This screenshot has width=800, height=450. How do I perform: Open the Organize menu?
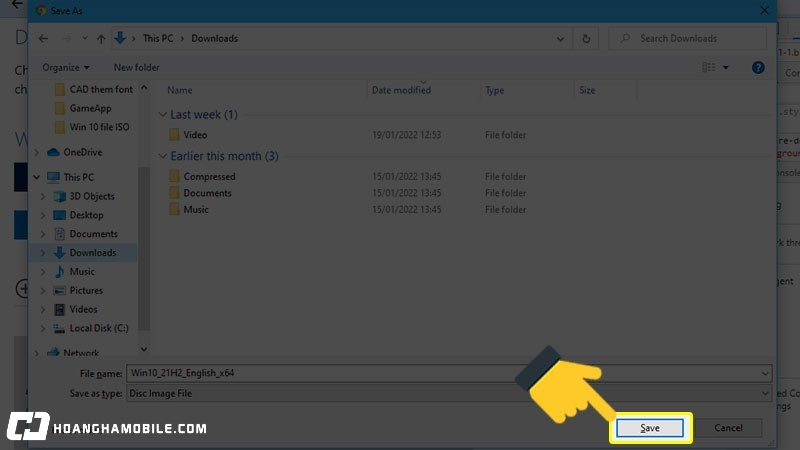(65, 67)
